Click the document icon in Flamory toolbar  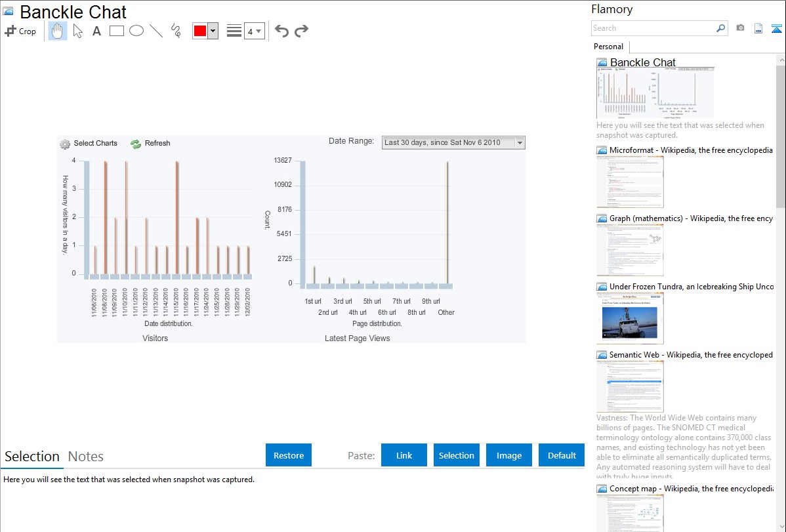[758, 28]
